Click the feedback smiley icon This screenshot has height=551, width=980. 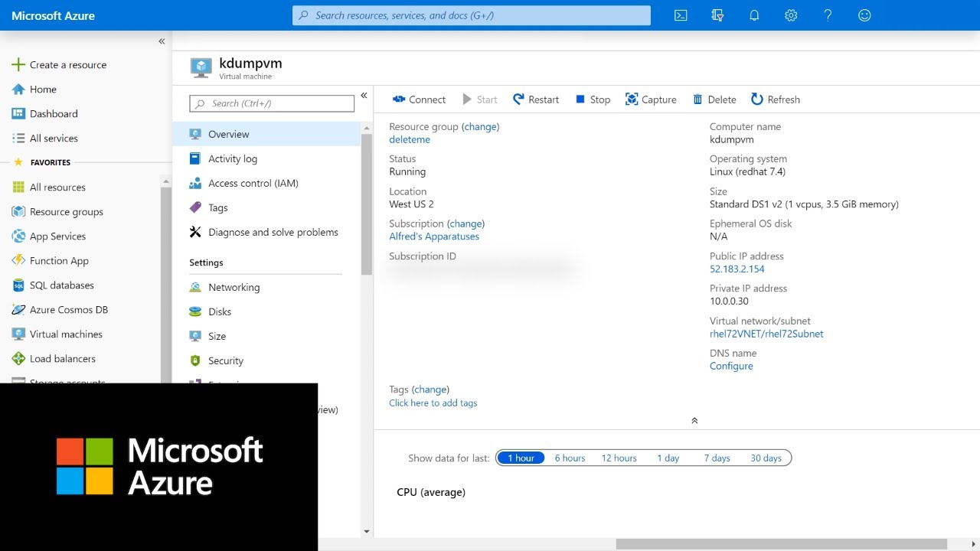pos(864,15)
